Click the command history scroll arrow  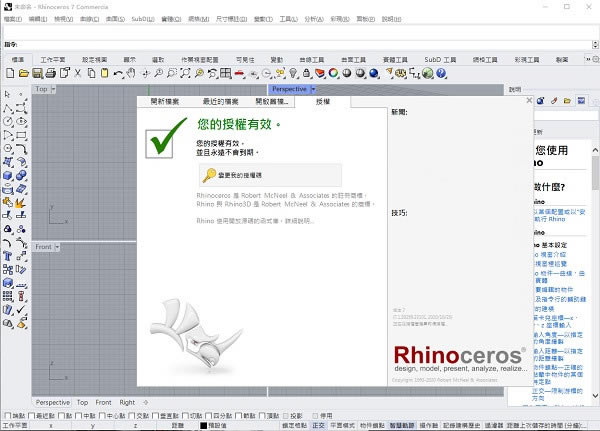[x=595, y=44]
